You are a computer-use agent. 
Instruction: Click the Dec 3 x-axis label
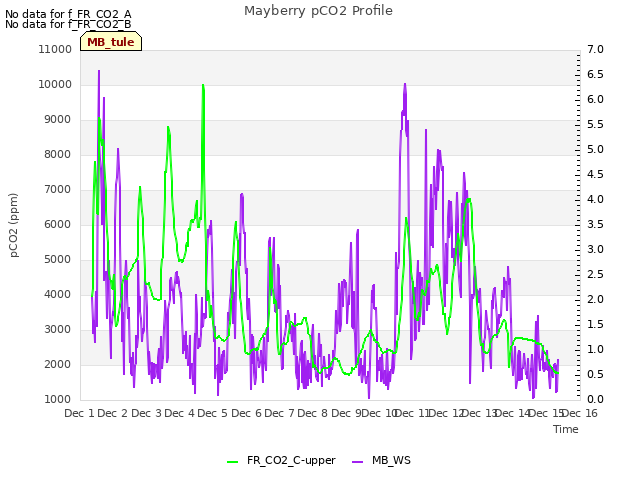click(x=147, y=413)
